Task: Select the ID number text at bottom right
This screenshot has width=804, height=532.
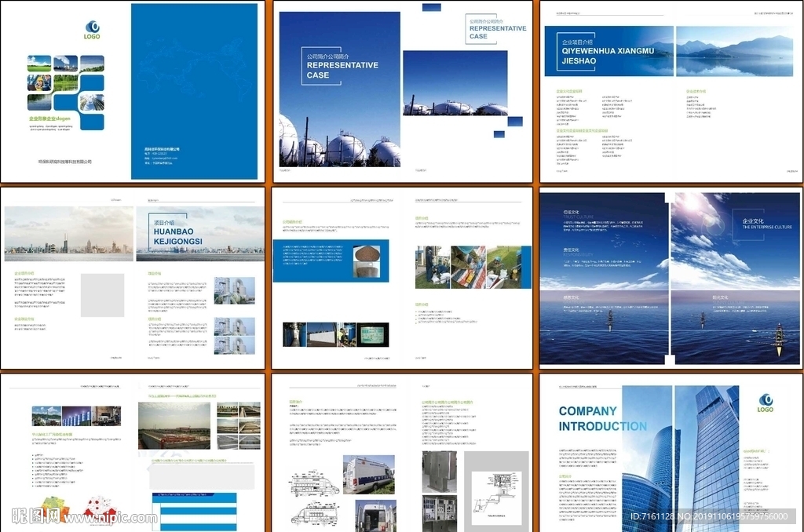Action: coord(709,516)
